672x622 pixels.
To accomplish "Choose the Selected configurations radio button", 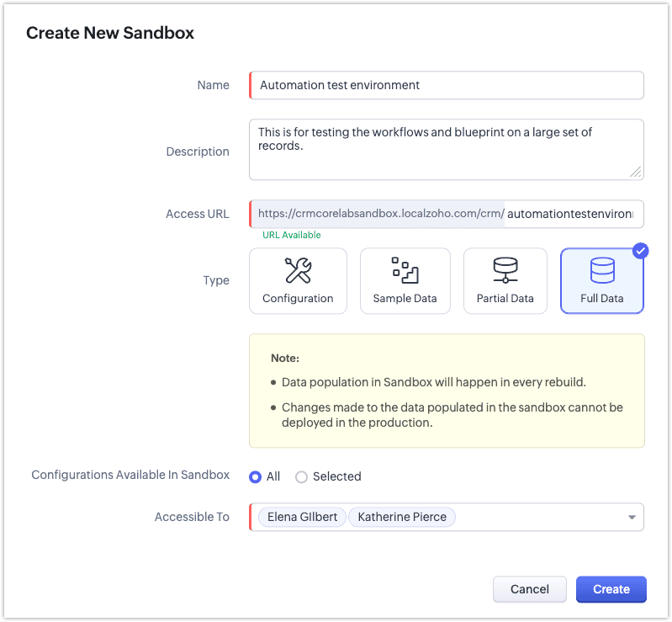I will pyautogui.click(x=301, y=476).
